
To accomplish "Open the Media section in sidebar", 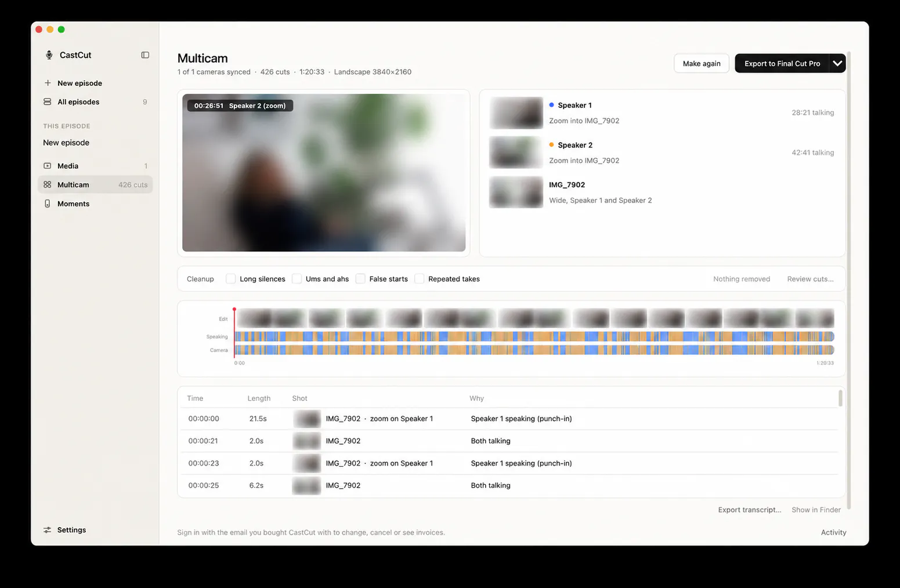I will tap(95, 166).
